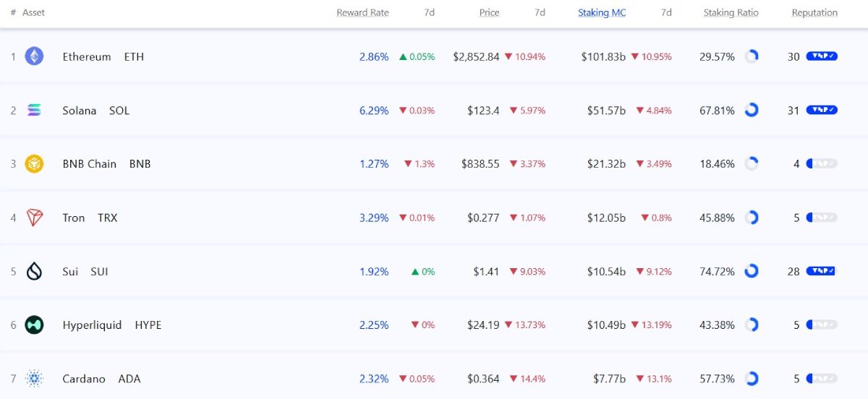The image size is (868, 399).
Task: Click the BNB Chain logo icon
Action: pyautogui.click(x=34, y=164)
